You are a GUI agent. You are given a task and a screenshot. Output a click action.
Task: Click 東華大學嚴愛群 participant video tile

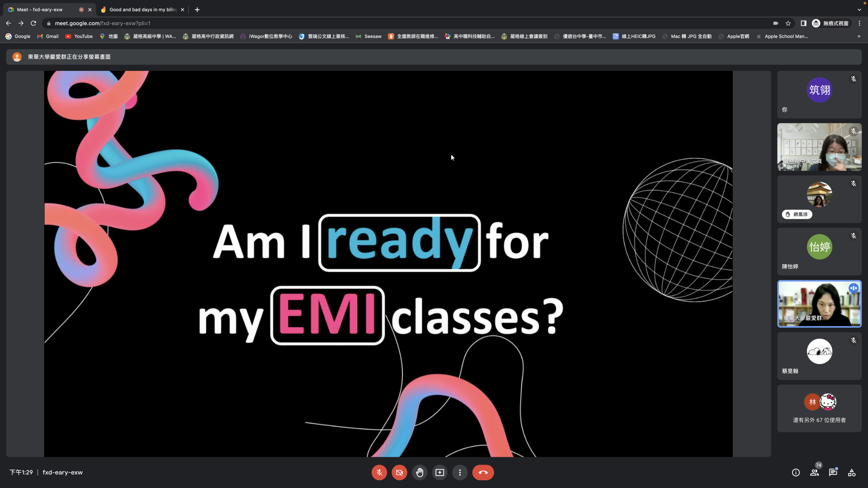pos(819,304)
